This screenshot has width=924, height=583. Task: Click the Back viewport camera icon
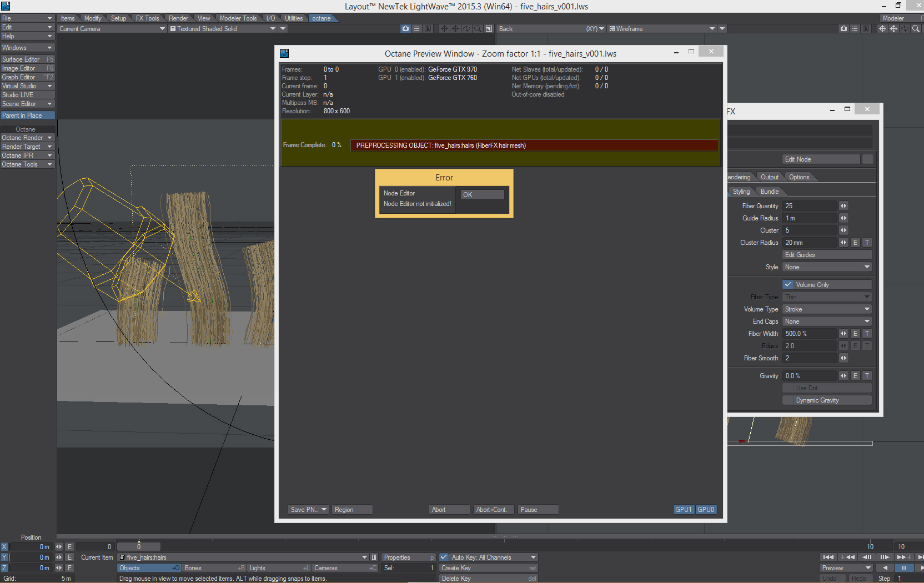click(x=844, y=29)
